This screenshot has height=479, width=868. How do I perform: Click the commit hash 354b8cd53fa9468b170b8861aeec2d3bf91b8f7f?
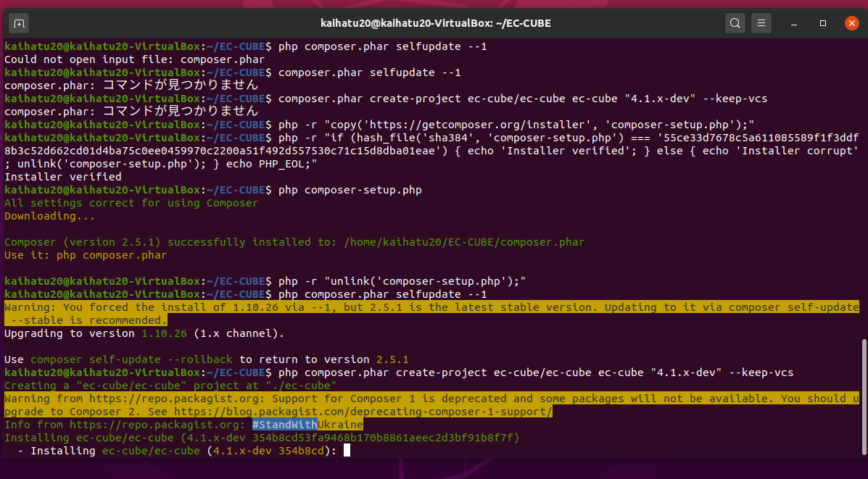(383, 438)
